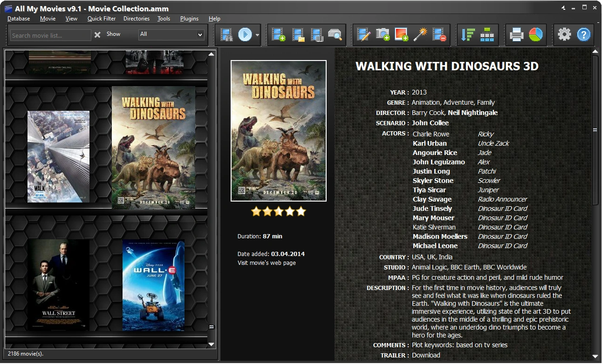Click the blue Play movie button

click(245, 34)
